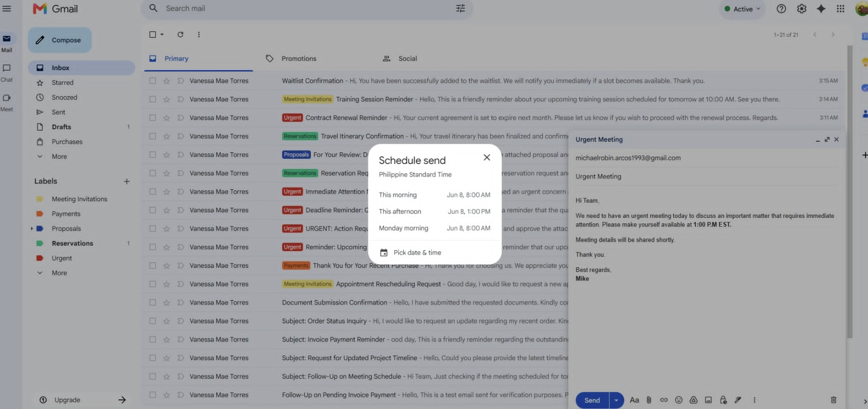Image resolution: width=868 pixels, height=409 pixels.
Task: Open Gmail support help icon
Action: pyautogui.click(x=781, y=9)
